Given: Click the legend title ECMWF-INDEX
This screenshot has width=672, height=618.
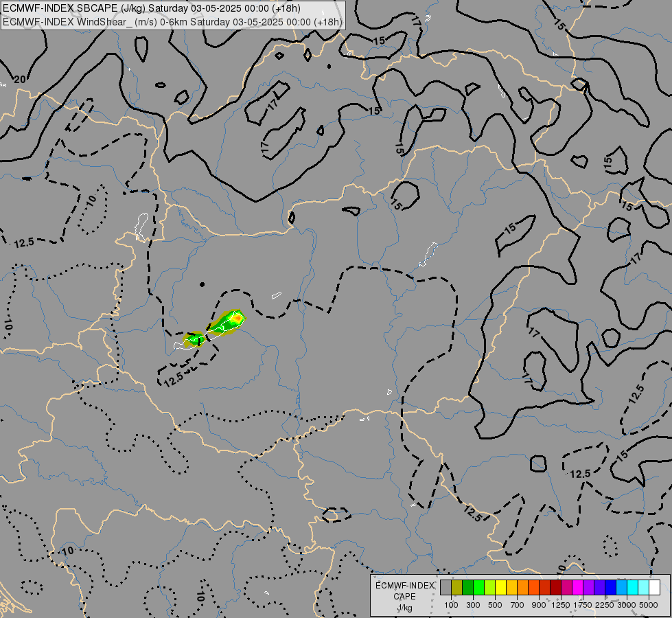Looking at the screenshot, I should click(x=404, y=586).
